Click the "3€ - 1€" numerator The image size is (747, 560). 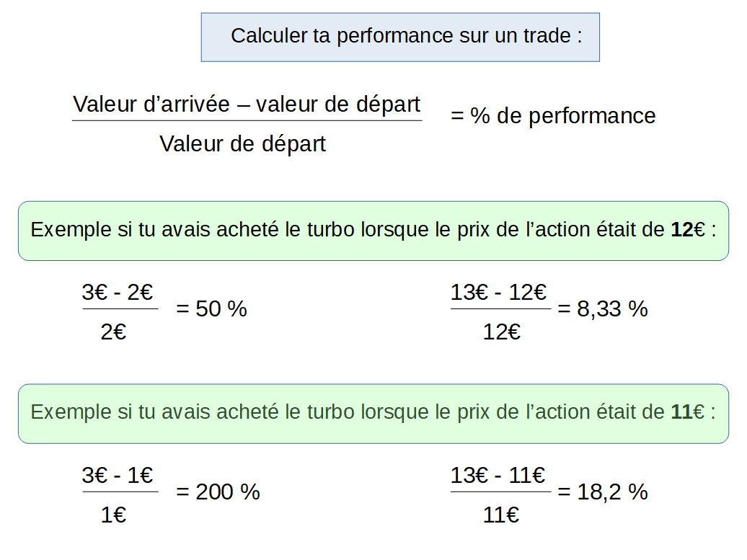coord(118,476)
